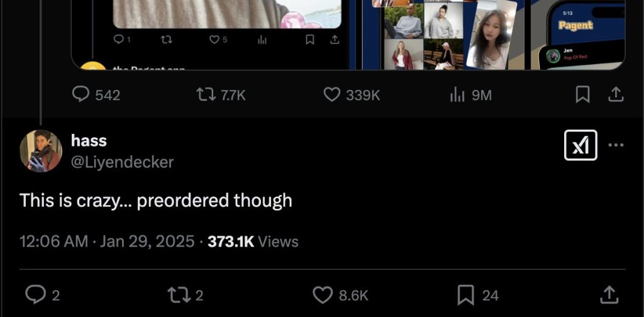Share the parent tweet with upload icon
Image resolution: width=644 pixels, height=317 pixels.
(x=615, y=95)
